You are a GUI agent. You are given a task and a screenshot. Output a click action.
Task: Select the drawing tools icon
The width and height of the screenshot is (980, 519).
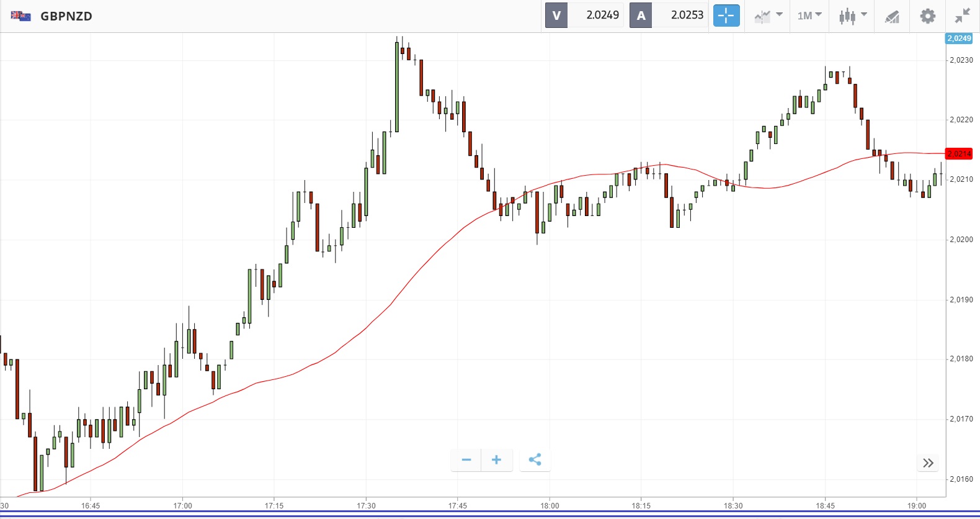pyautogui.click(x=892, y=16)
